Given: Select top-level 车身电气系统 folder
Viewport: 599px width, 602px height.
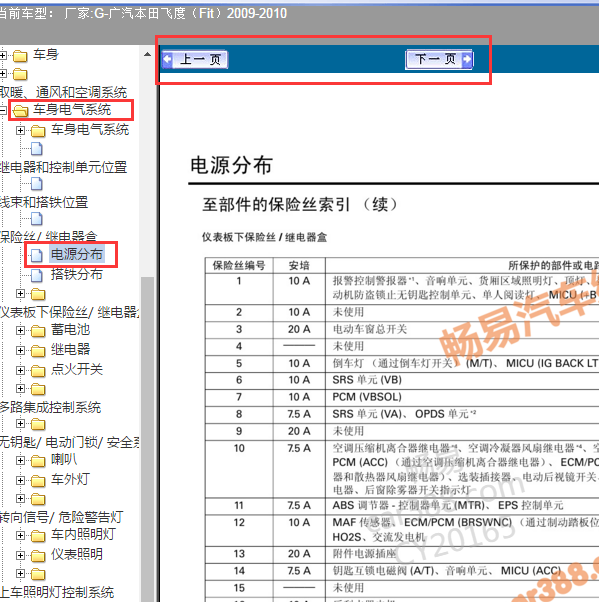Looking at the screenshot, I should click(x=72, y=110).
